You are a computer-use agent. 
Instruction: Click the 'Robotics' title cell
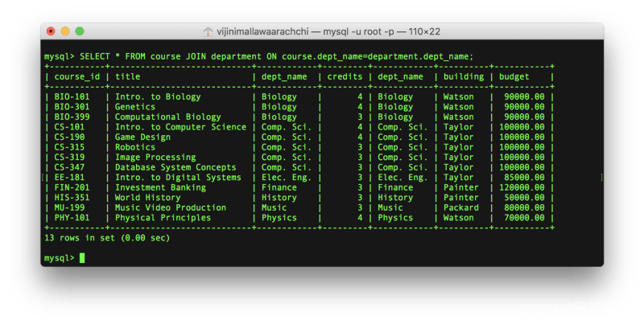tap(135, 147)
